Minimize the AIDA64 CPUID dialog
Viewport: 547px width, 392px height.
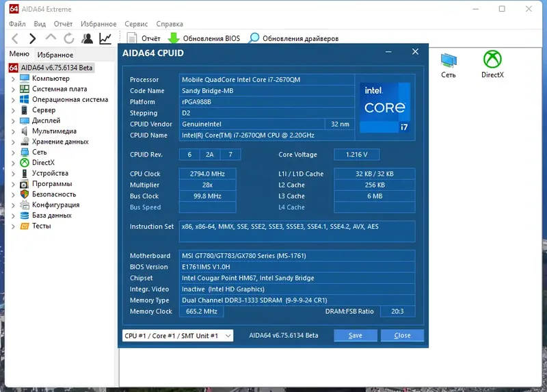pyautogui.click(x=388, y=52)
